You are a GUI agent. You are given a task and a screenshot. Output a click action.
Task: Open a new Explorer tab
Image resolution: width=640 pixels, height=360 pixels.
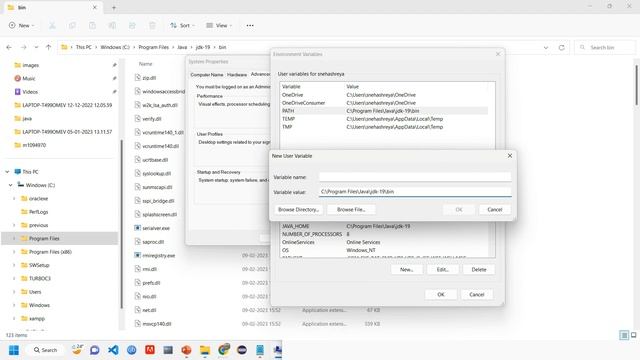click(x=114, y=7)
